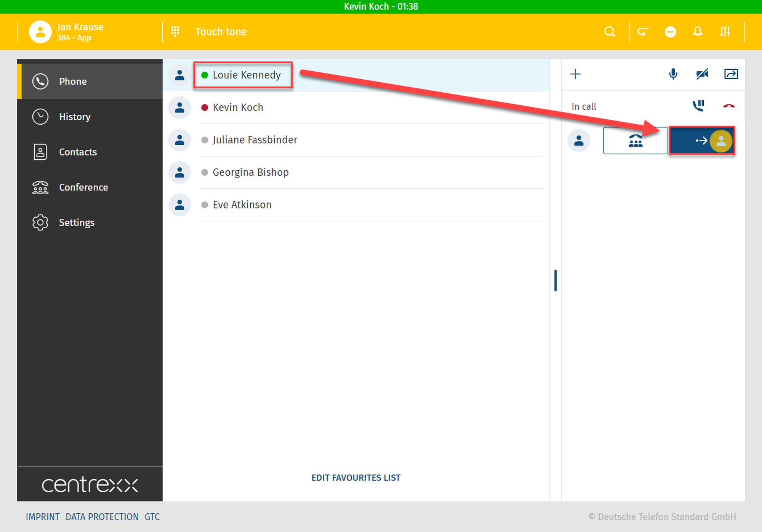
Task: Hang up with red phone icon
Action: (728, 106)
